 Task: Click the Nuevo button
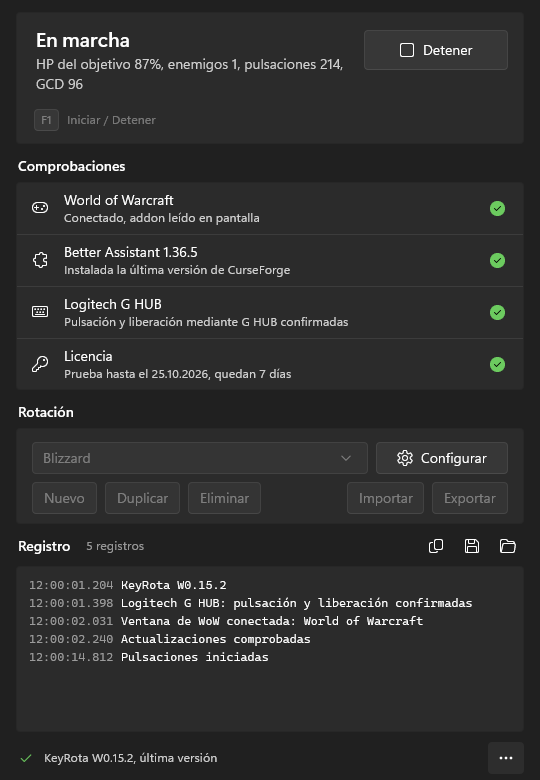point(64,498)
